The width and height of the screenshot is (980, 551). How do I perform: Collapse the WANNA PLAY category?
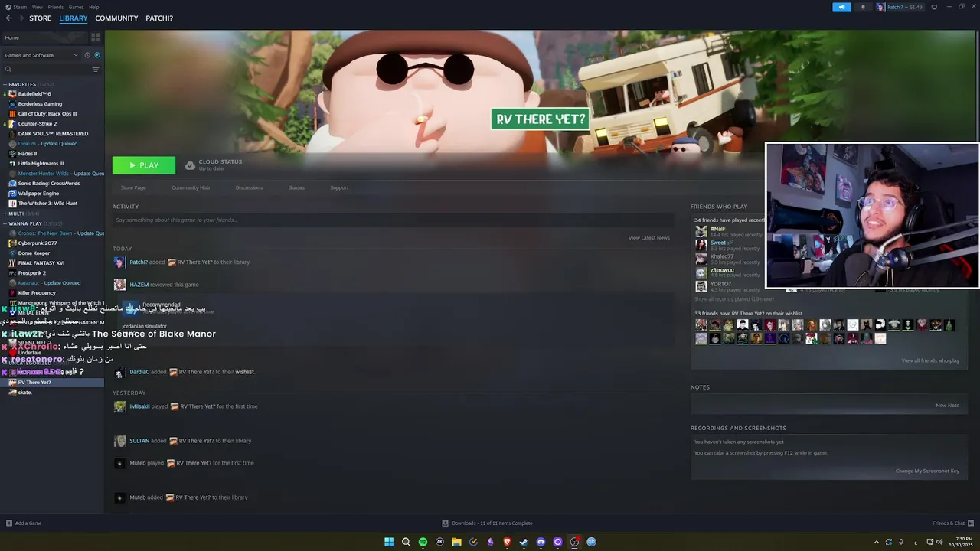[x=5, y=223]
